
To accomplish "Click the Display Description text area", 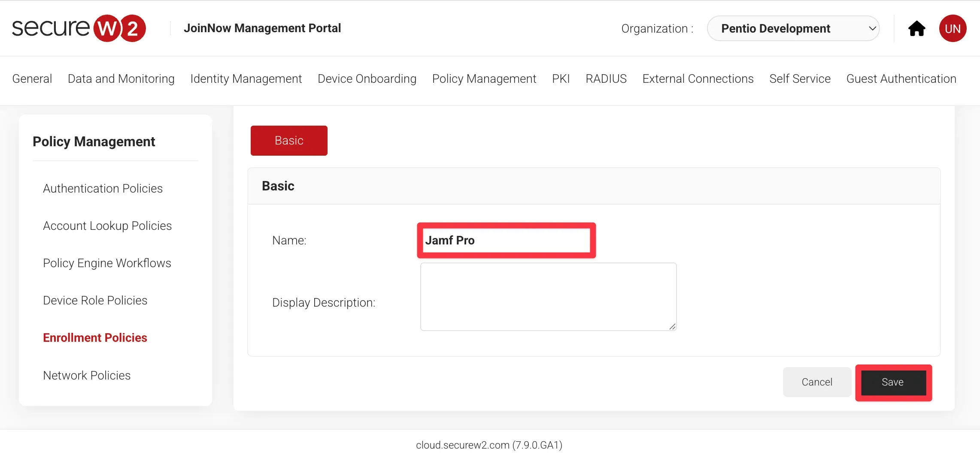I will coord(548,297).
